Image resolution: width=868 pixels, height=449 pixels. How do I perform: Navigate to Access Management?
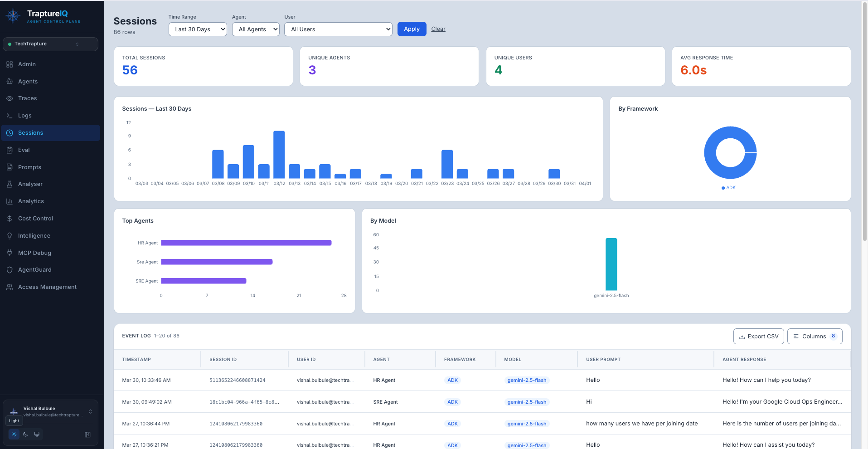coord(47,287)
